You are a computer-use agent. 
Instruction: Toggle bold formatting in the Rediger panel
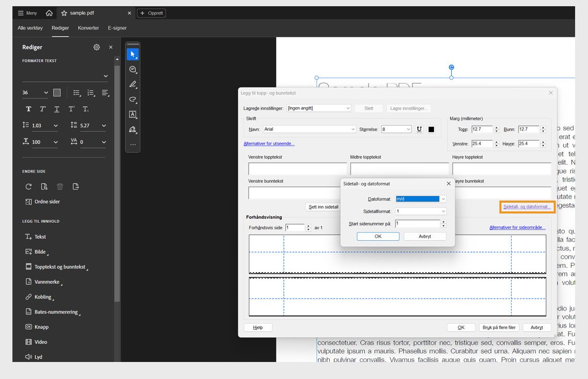point(28,109)
